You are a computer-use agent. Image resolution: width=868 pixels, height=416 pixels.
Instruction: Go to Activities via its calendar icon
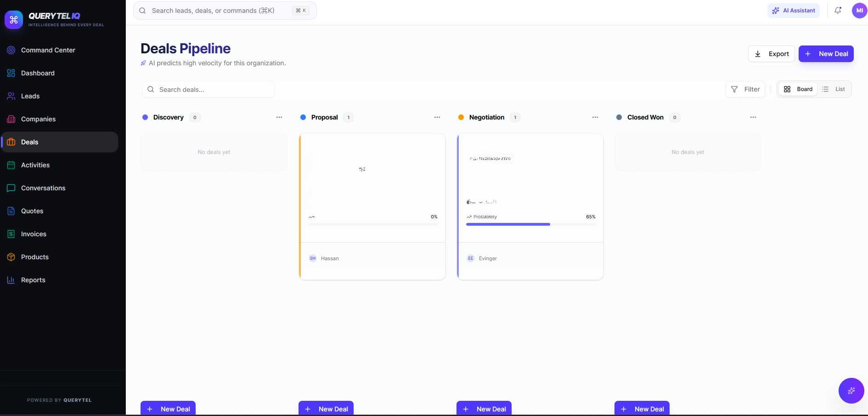[11, 165]
